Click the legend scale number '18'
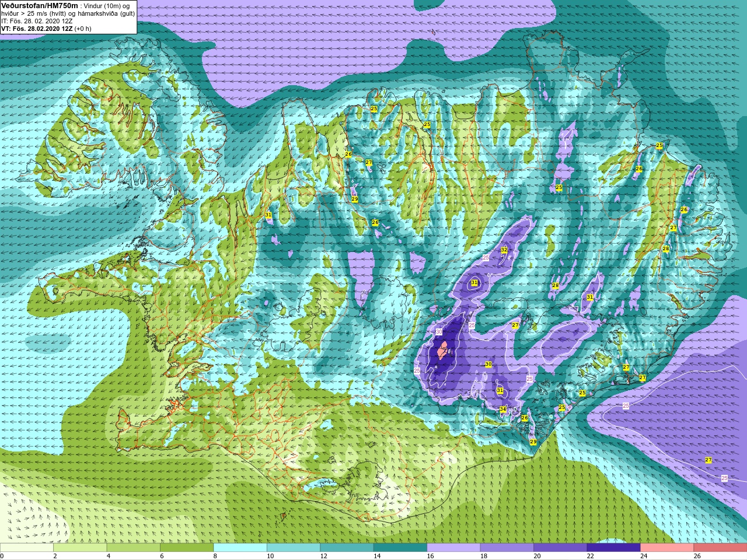The image size is (747, 560). click(x=484, y=556)
